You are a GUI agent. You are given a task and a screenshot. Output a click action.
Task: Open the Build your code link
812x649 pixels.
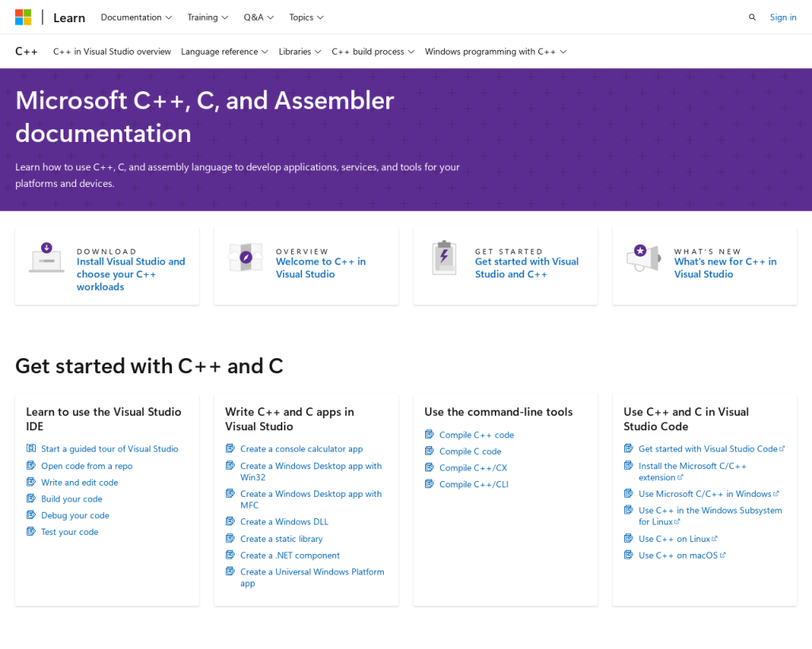(72, 499)
